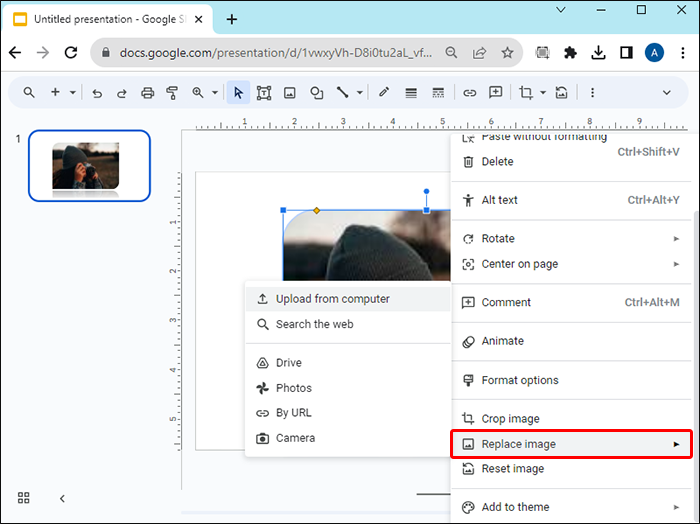This screenshot has height=524, width=700.
Task: Select Drive from replace image submenu
Action: click(x=348, y=362)
